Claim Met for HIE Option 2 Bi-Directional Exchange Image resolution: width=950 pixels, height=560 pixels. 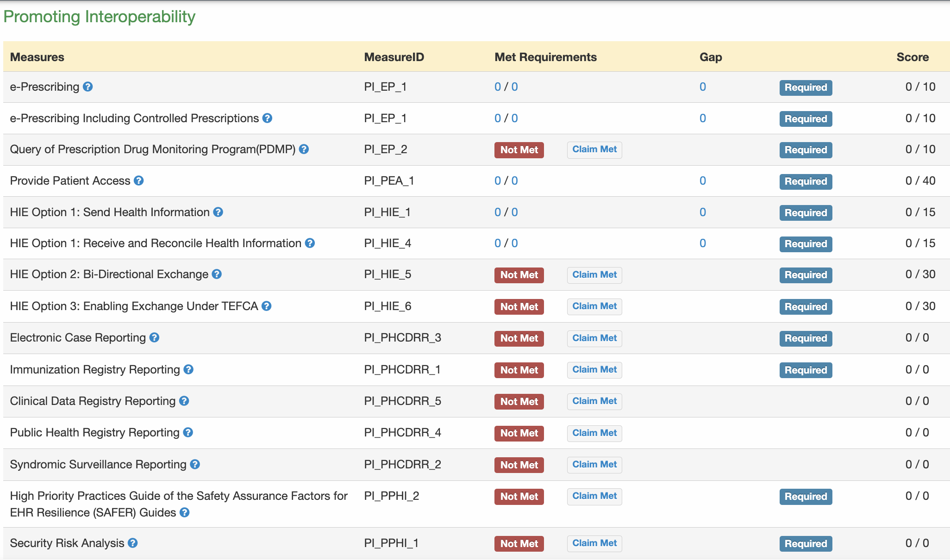[594, 275]
